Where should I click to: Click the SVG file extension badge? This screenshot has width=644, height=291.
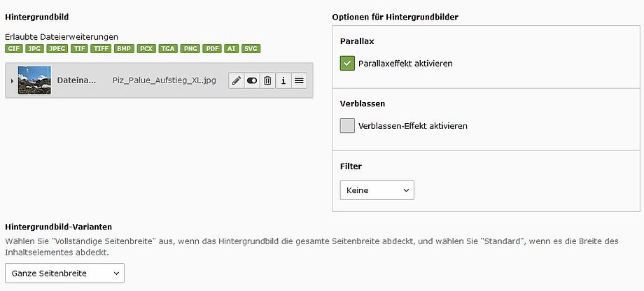(x=251, y=49)
